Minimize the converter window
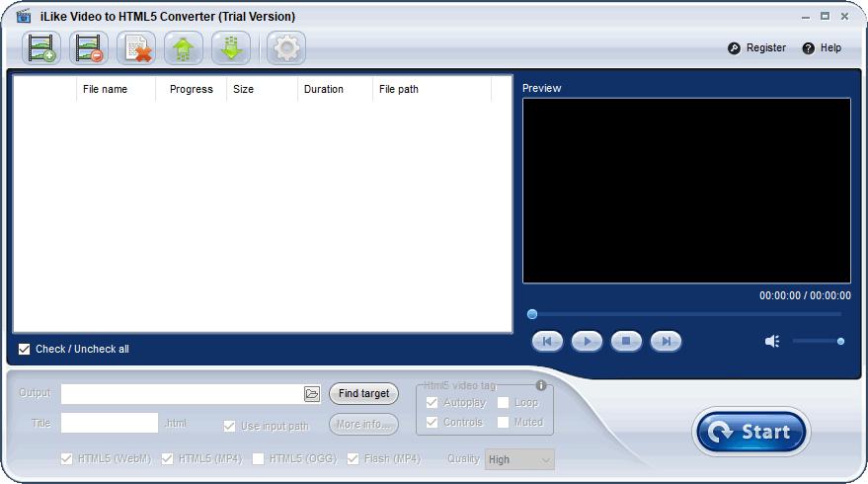The height and width of the screenshot is (484, 868). 806,17
